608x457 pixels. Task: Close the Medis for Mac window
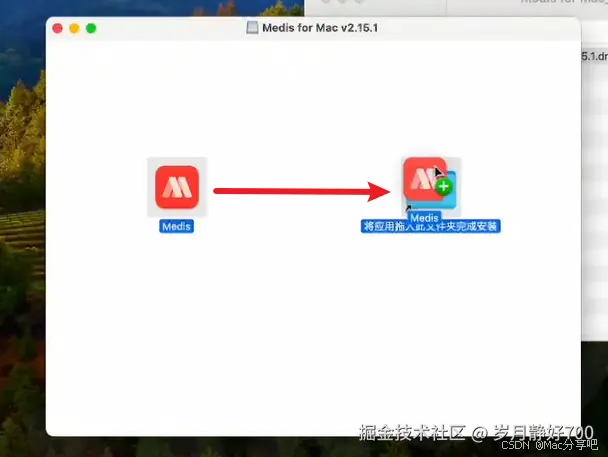pos(57,28)
